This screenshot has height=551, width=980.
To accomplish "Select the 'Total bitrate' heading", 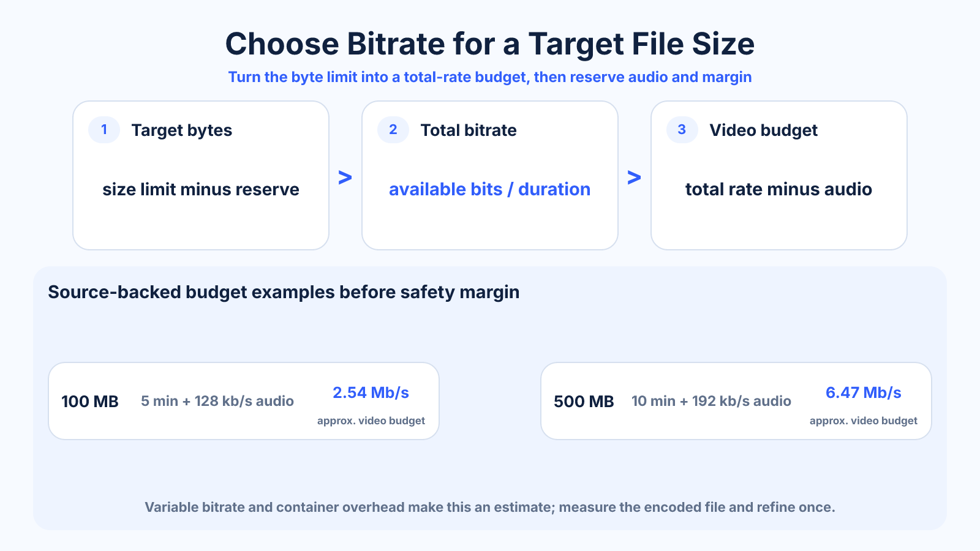I will 469,130.
